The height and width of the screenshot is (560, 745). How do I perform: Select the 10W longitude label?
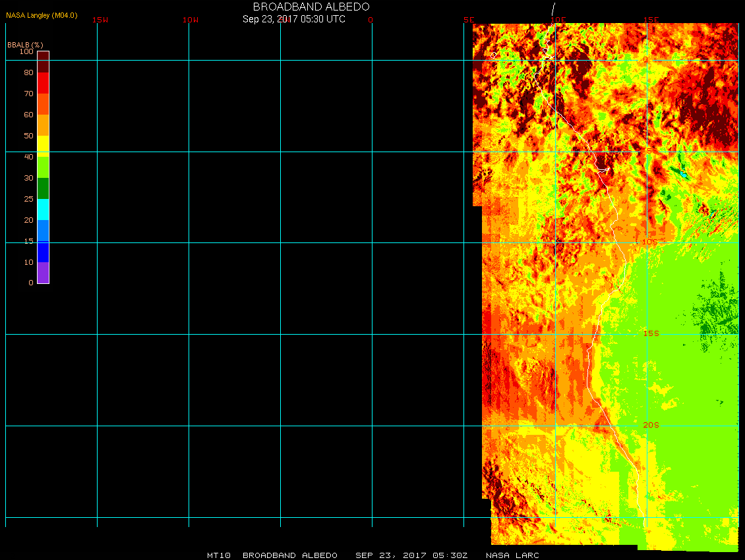click(191, 20)
